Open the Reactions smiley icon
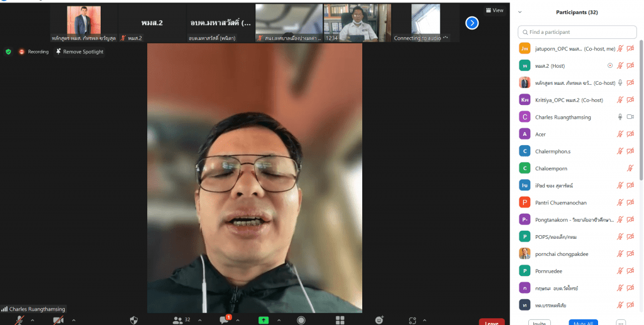The image size is (644, 325). tap(379, 320)
